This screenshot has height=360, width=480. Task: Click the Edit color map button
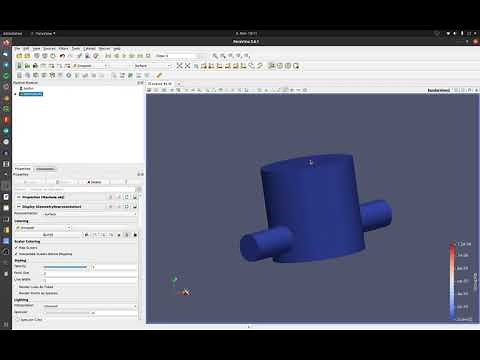click(48, 235)
